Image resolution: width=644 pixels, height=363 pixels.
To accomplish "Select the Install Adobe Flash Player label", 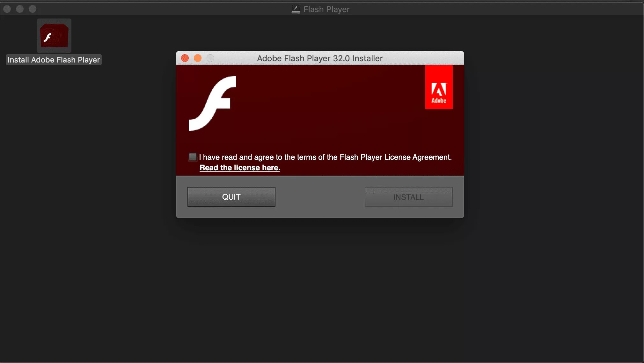I will [54, 60].
